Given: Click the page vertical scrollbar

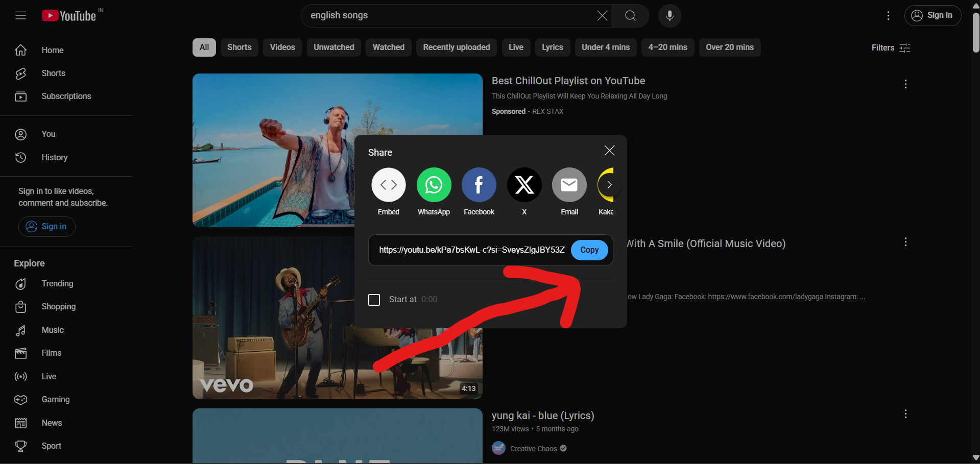Looking at the screenshot, I should [976, 33].
